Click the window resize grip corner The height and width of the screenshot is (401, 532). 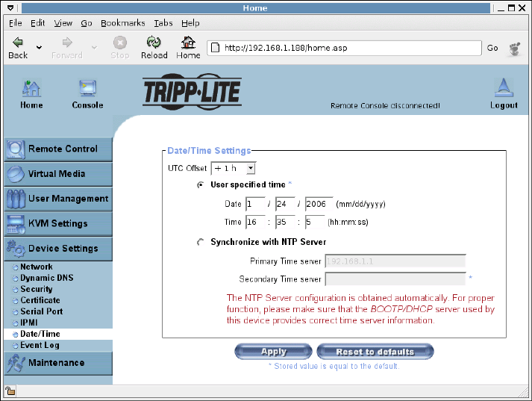523,392
